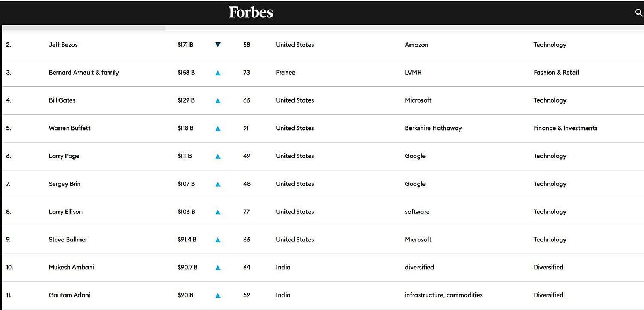Click the LVMH source cell
The image size is (644, 310).
pyautogui.click(x=413, y=73)
